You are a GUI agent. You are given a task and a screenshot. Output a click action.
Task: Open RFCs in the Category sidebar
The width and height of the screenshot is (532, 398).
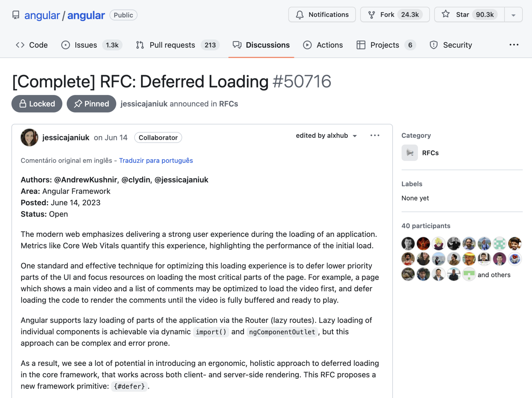[x=430, y=153]
